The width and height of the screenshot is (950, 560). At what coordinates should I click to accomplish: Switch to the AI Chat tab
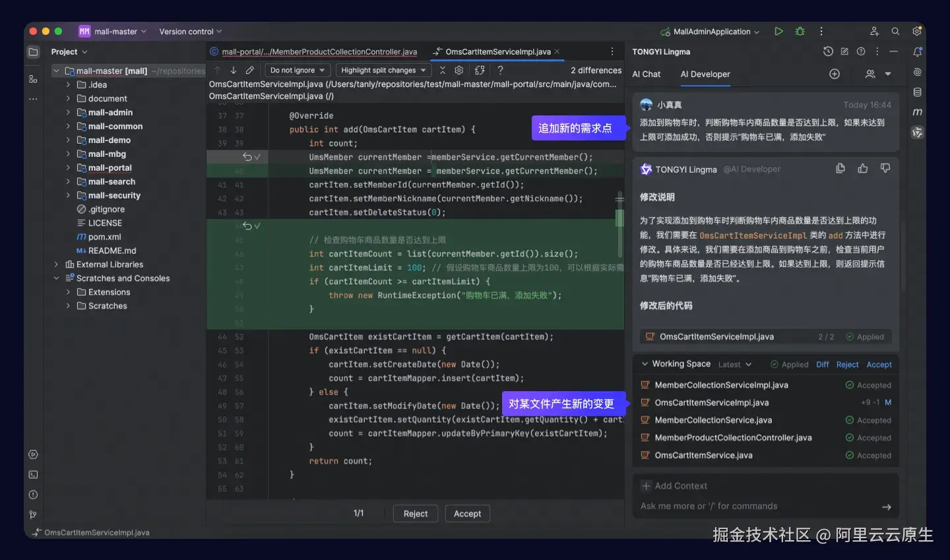pyautogui.click(x=646, y=74)
